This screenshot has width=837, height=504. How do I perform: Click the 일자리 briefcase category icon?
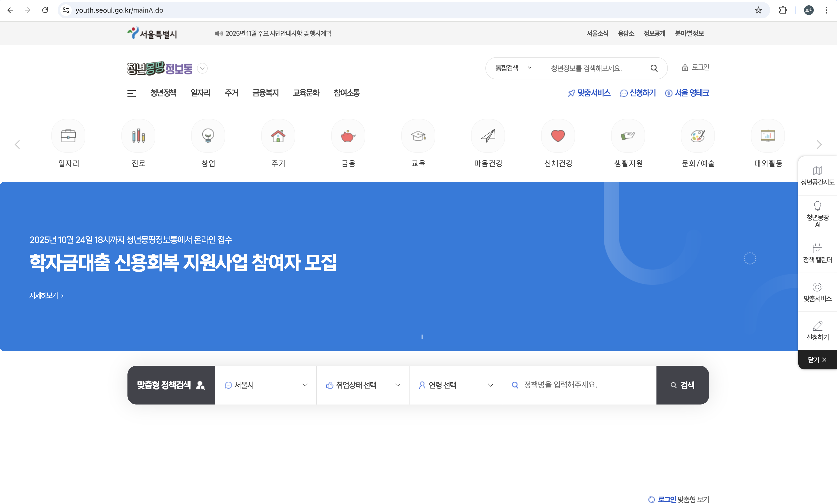(x=68, y=136)
